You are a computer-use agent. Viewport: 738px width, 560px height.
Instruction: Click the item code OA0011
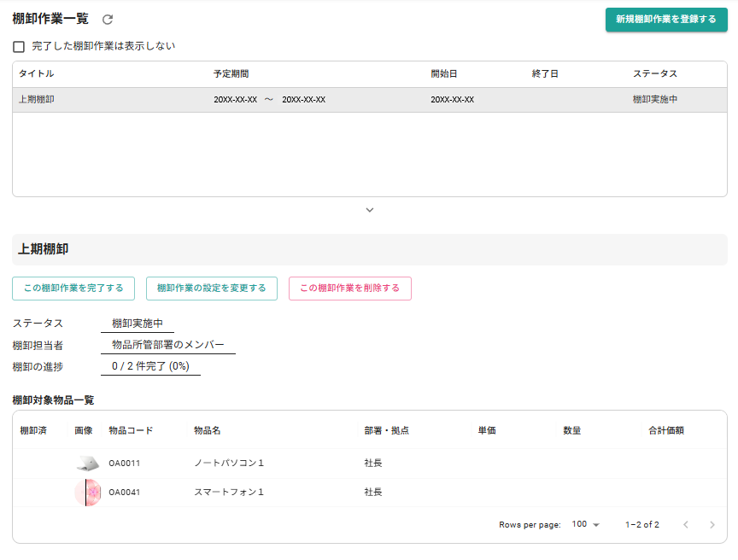click(124, 464)
